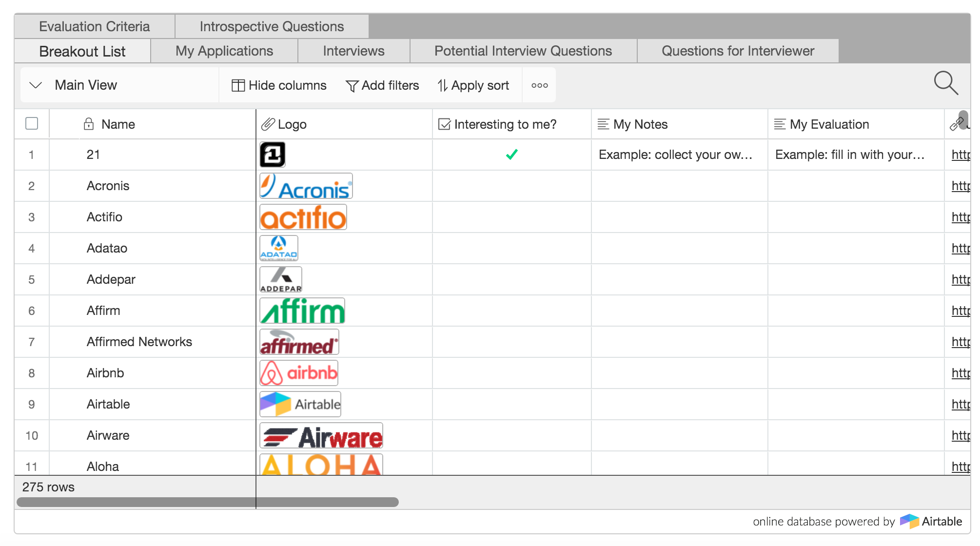Screen dimensions: 980x546
Task: Uncheck the green checkmark for row '21'
Action: point(511,155)
